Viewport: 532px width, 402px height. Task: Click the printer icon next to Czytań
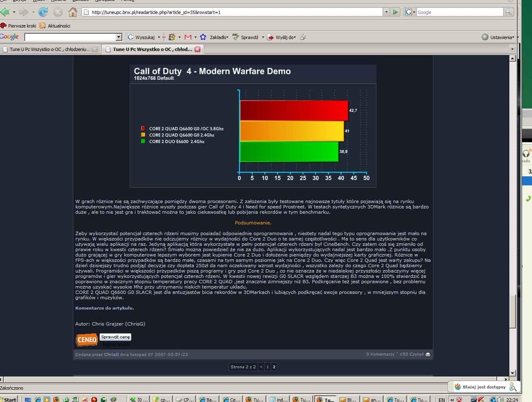pyautogui.click(x=428, y=354)
